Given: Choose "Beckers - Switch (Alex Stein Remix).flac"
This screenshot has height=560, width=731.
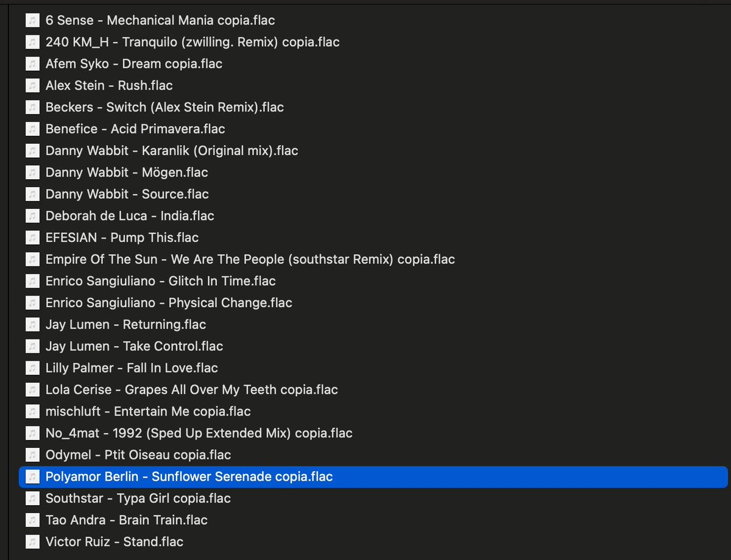Looking at the screenshot, I should pos(164,107).
